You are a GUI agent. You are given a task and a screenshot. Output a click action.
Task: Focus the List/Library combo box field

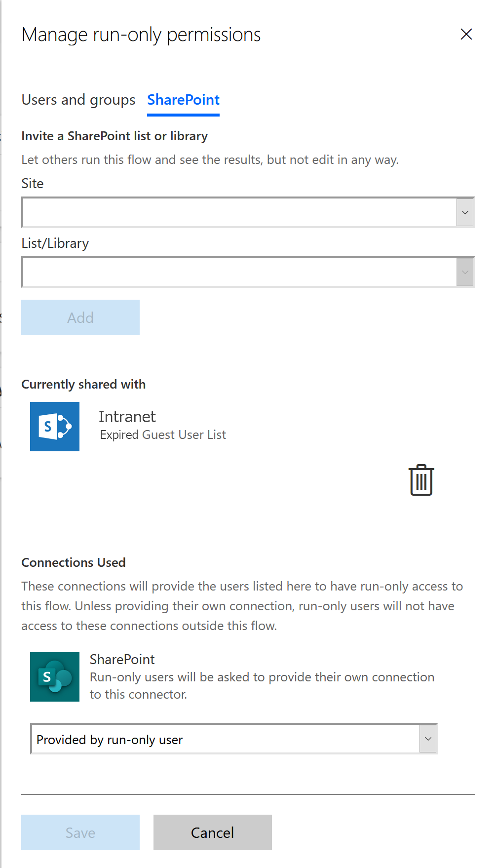239,272
